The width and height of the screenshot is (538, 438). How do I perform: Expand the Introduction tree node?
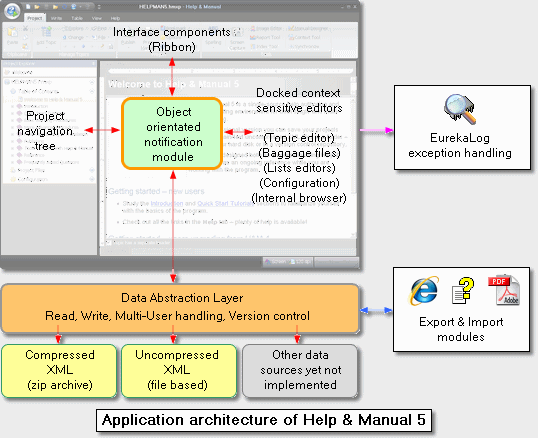tap(13, 106)
